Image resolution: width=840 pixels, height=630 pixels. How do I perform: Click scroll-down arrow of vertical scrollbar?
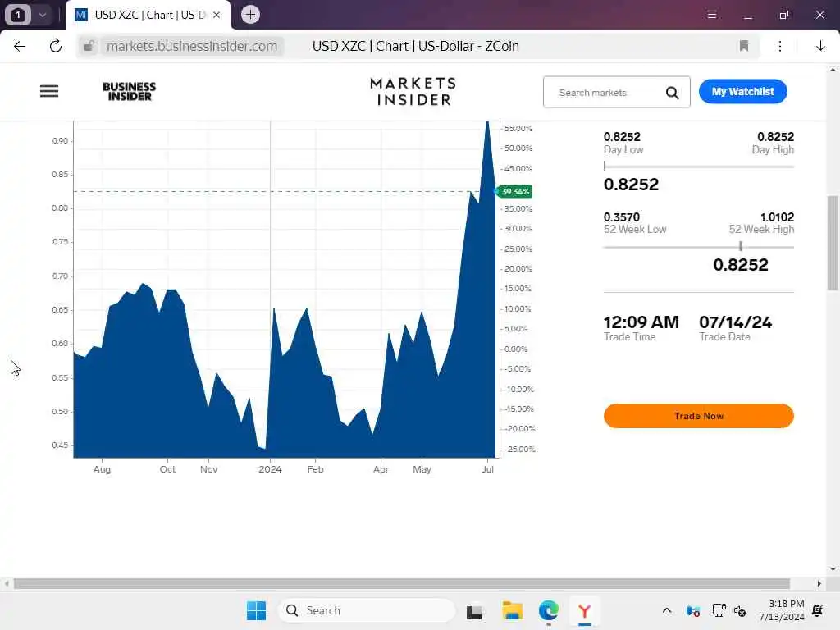click(833, 569)
